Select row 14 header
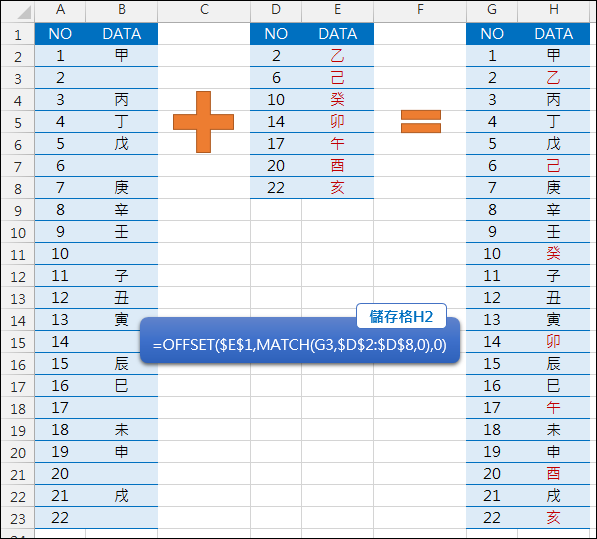Screen dimensions: 597x539 pos(18,320)
